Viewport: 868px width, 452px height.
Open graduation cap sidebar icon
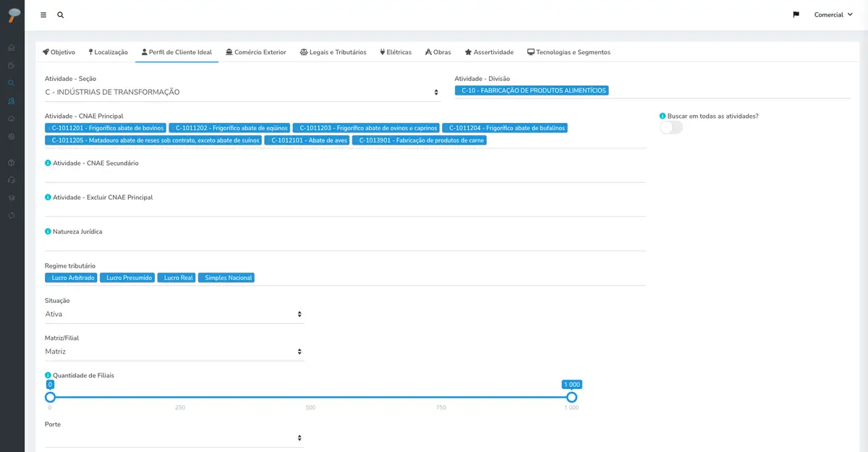[12, 197]
